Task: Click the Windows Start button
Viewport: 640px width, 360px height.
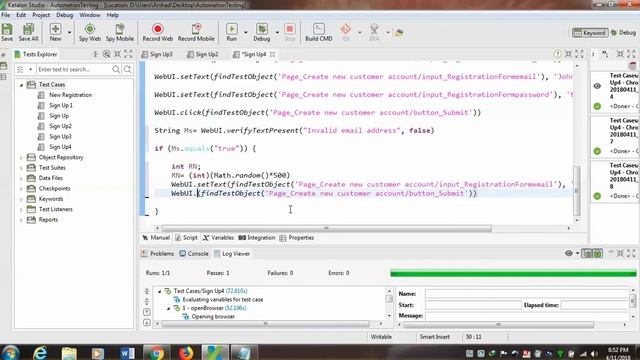Action: (10, 353)
